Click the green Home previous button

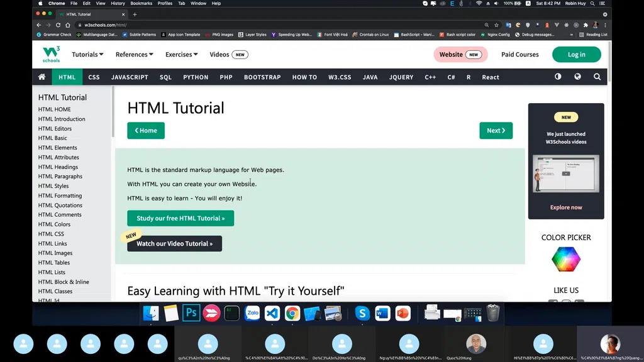(146, 131)
